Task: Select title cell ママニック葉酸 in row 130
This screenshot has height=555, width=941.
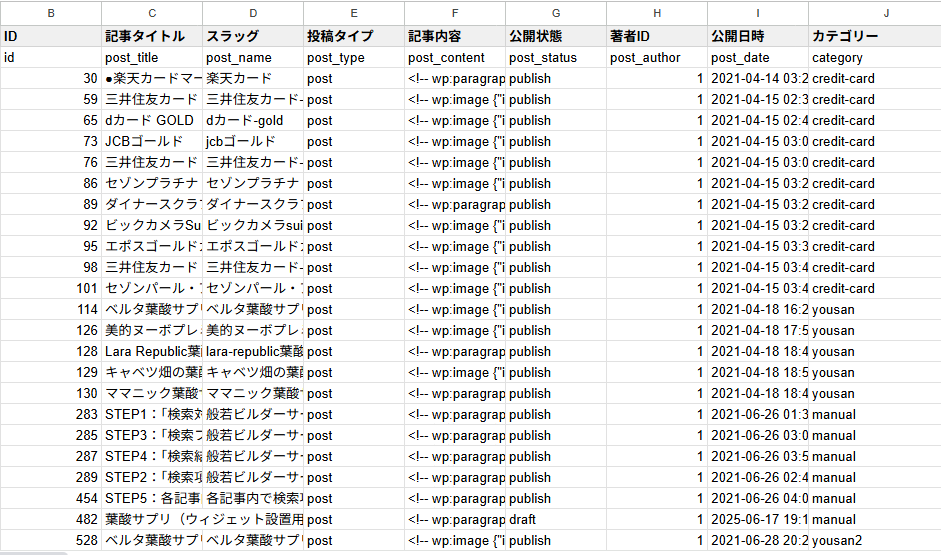Action: (x=152, y=394)
